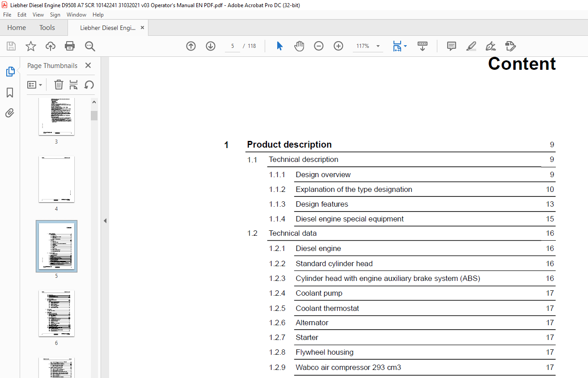Open the View menu
588x378 pixels.
pos(38,15)
